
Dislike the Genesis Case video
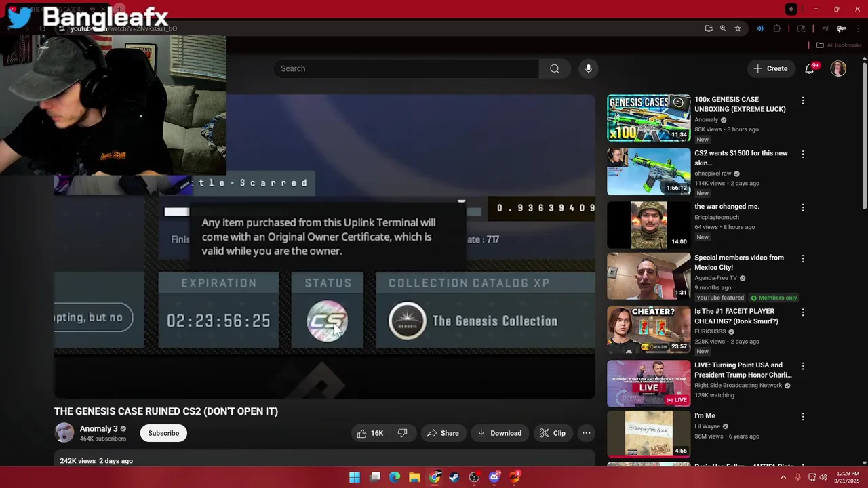point(403,433)
